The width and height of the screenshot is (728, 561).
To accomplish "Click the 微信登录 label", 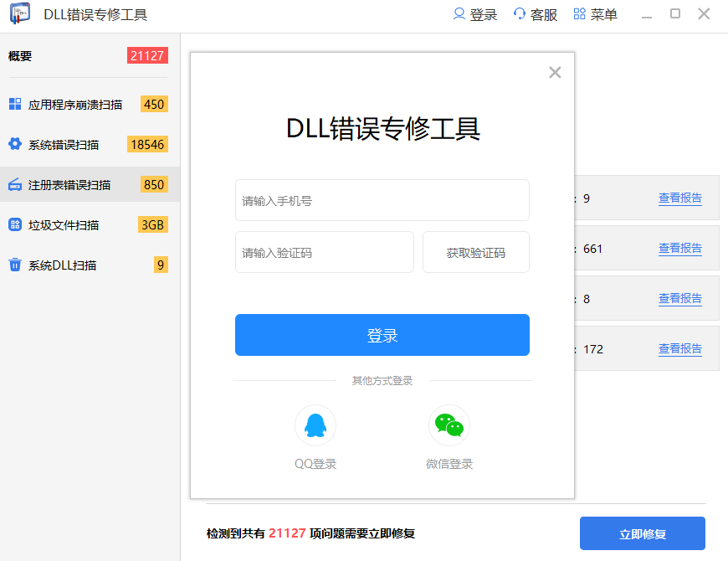I will 449,464.
